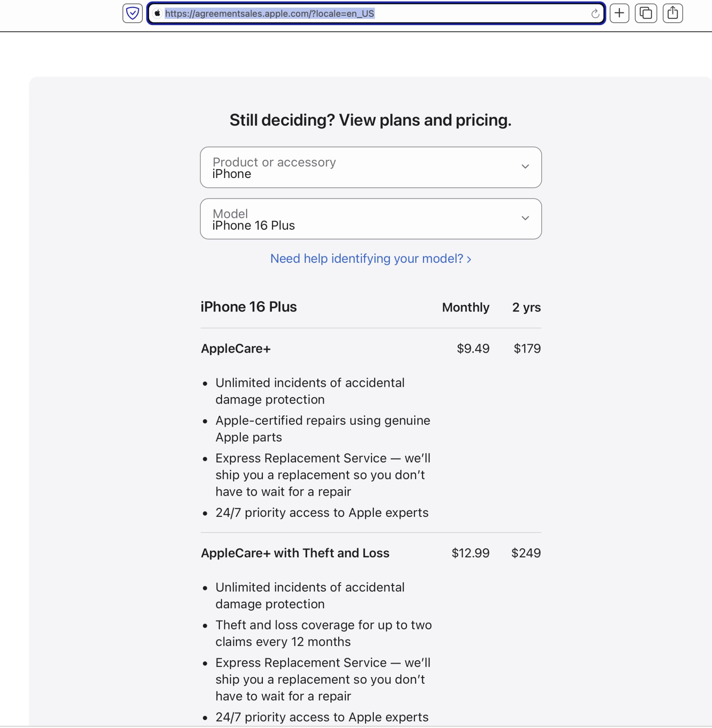Select the AppleCare+ plan title
This screenshot has width=712, height=728.
pos(236,349)
